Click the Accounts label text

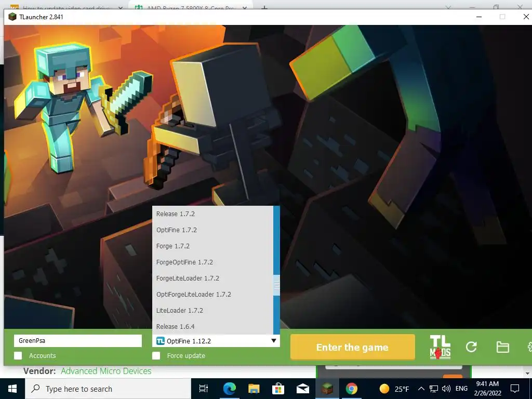(43, 355)
